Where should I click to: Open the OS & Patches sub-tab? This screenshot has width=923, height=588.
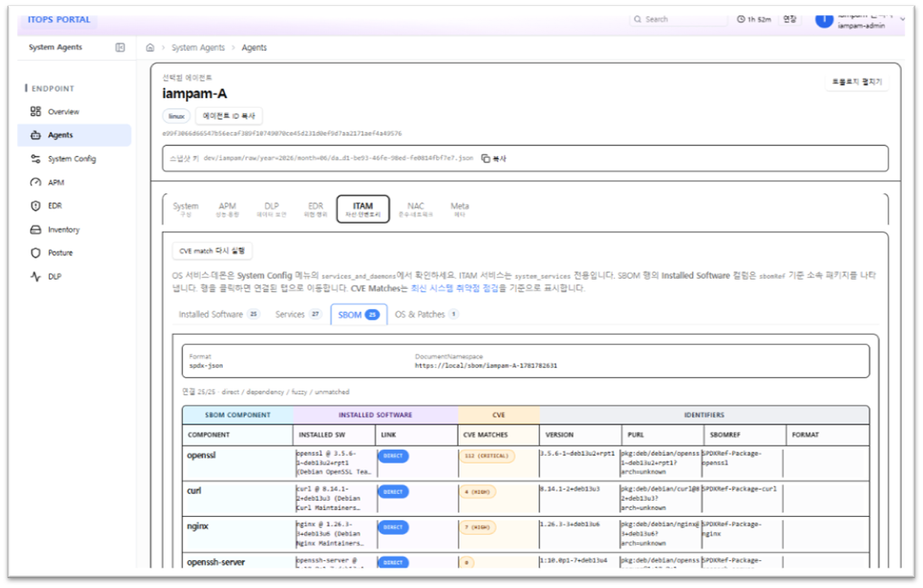point(426,314)
